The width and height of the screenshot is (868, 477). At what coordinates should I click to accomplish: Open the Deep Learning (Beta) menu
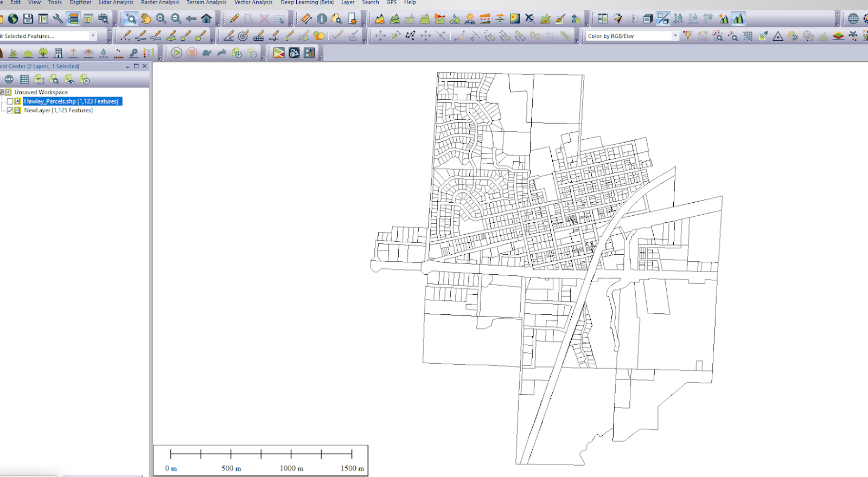coord(307,3)
